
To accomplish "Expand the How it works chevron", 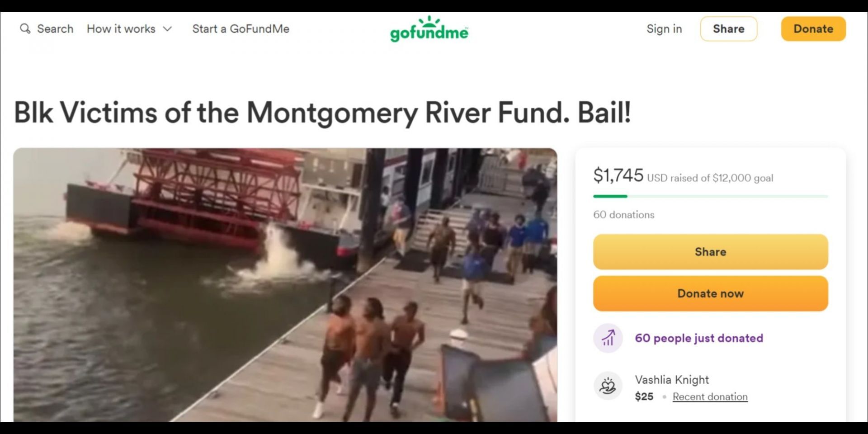I will [x=167, y=29].
